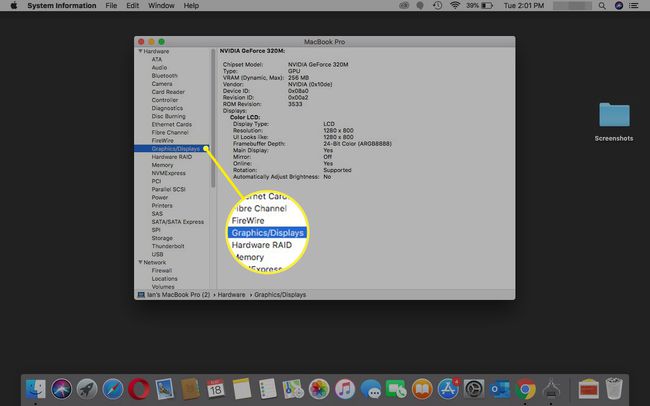Open Launchpad rocket icon in Dock
Viewport: 650px width, 406px height.
(87, 389)
